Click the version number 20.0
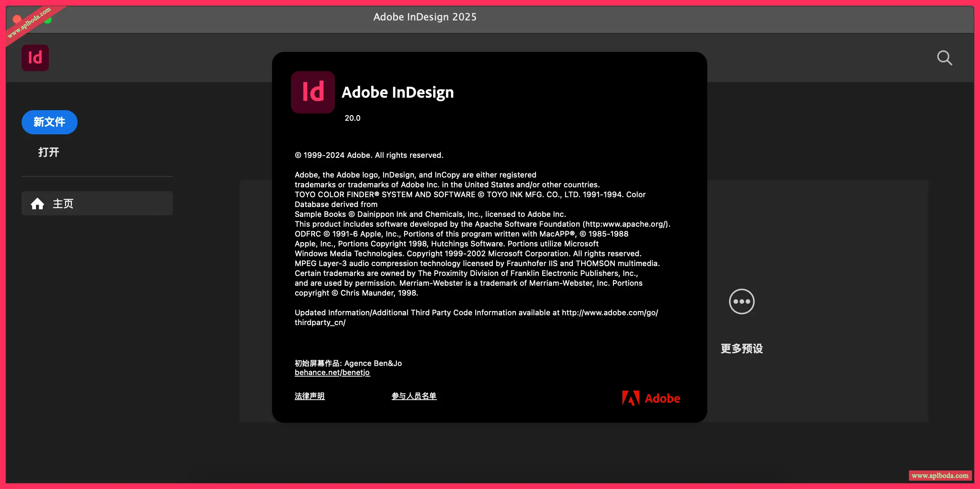The width and height of the screenshot is (980, 489). pos(352,118)
